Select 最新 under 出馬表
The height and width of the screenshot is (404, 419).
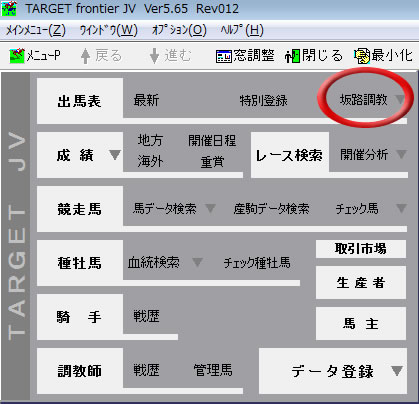coord(146,100)
